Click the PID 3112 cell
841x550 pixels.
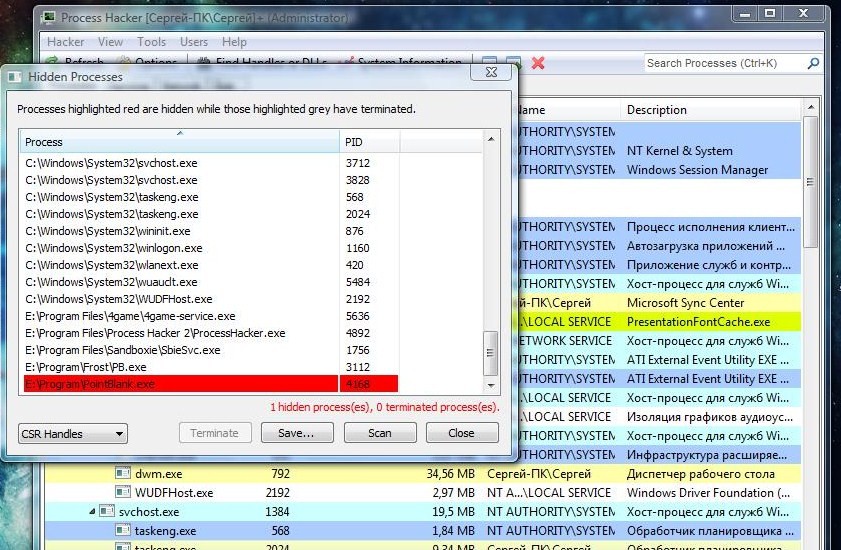pyautogui.click(x=358, y=367)
